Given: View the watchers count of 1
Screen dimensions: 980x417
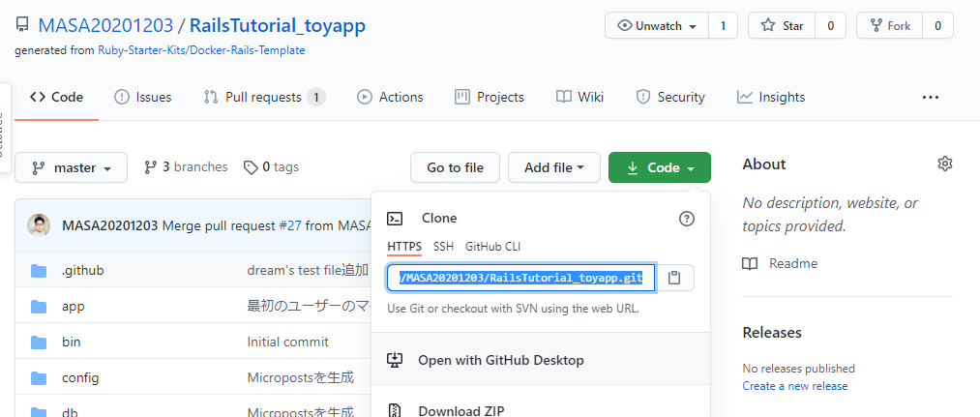Looking at the screenshot, I should click(723, 25).
